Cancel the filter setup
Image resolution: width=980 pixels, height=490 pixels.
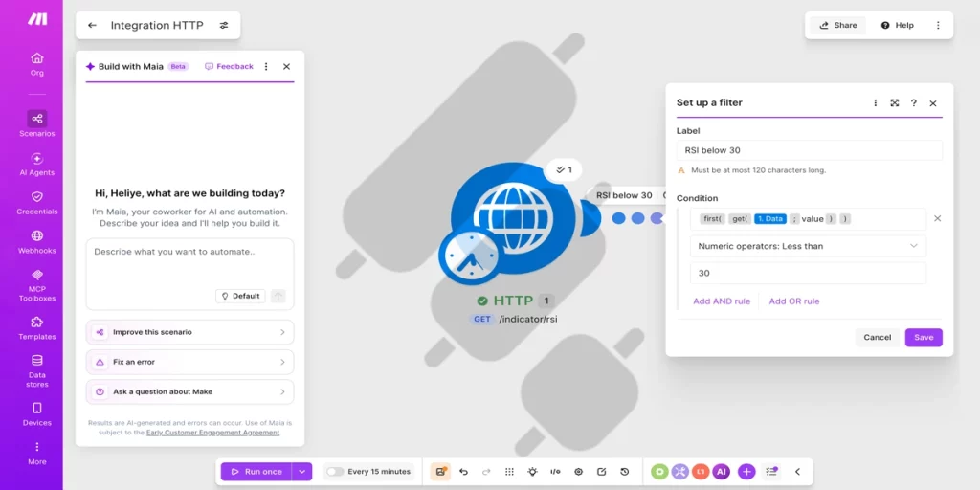point(878,338)
